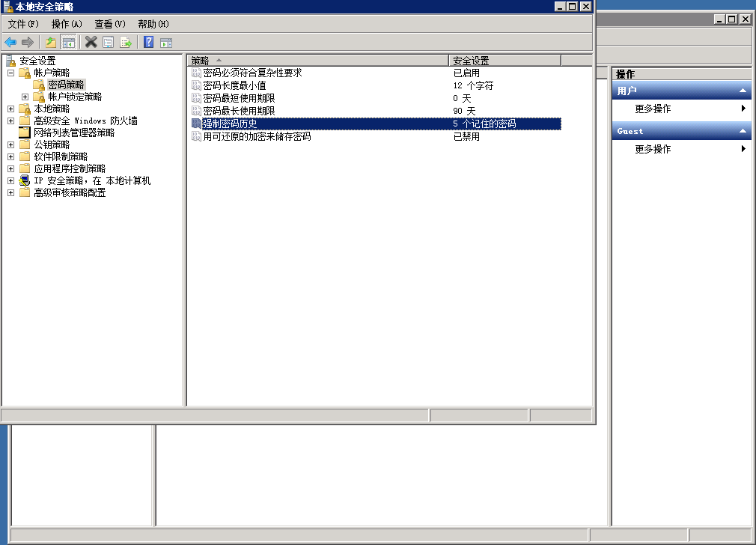This screenshot has height=545, width=756.
Task: Click the Delete (X) toolbar icon
Action: (x=91, y=42)
